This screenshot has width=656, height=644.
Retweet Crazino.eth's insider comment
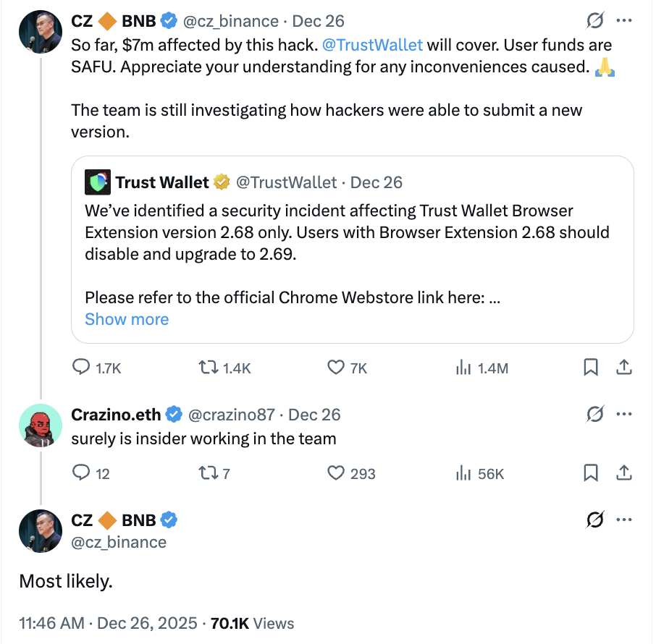click(x=208, y=473)
